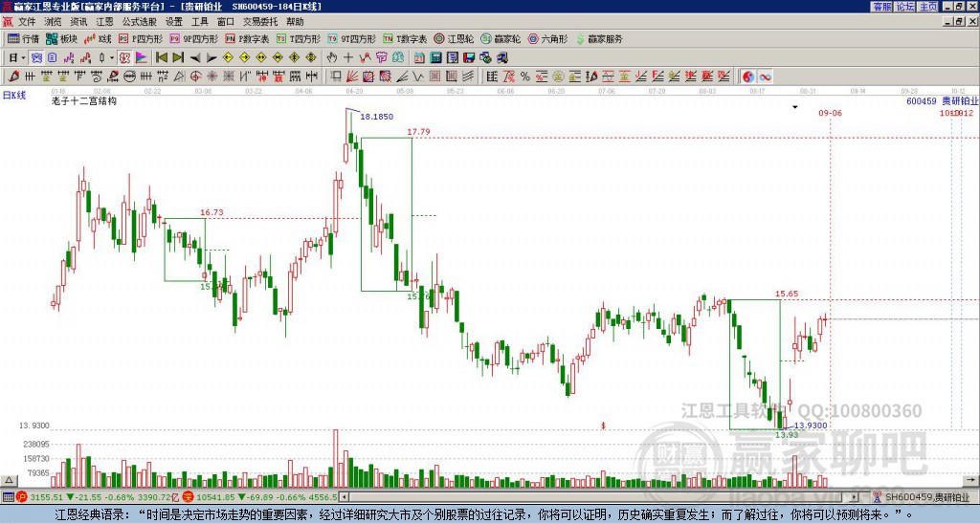Open the T四方形 tool
The height and width of the screenshot is (524, 980).
(x=299, y=38)
